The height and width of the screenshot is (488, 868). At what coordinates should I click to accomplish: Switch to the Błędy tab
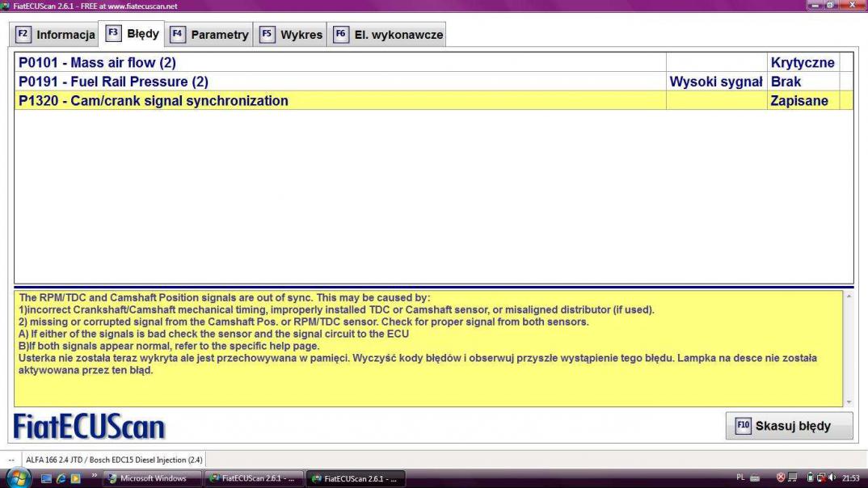(131, 34)
